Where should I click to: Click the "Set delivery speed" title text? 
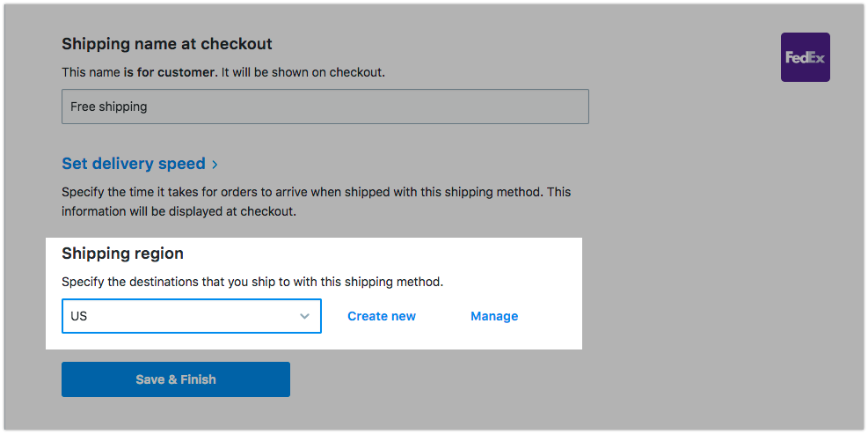tap(134, 164)
